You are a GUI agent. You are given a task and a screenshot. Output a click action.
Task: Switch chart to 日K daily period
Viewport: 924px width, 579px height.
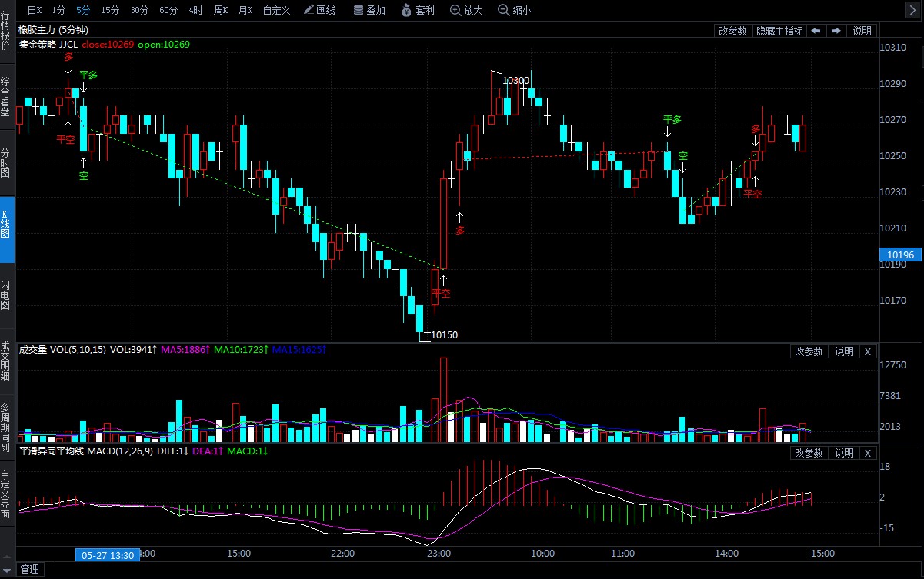pos(35,10)
